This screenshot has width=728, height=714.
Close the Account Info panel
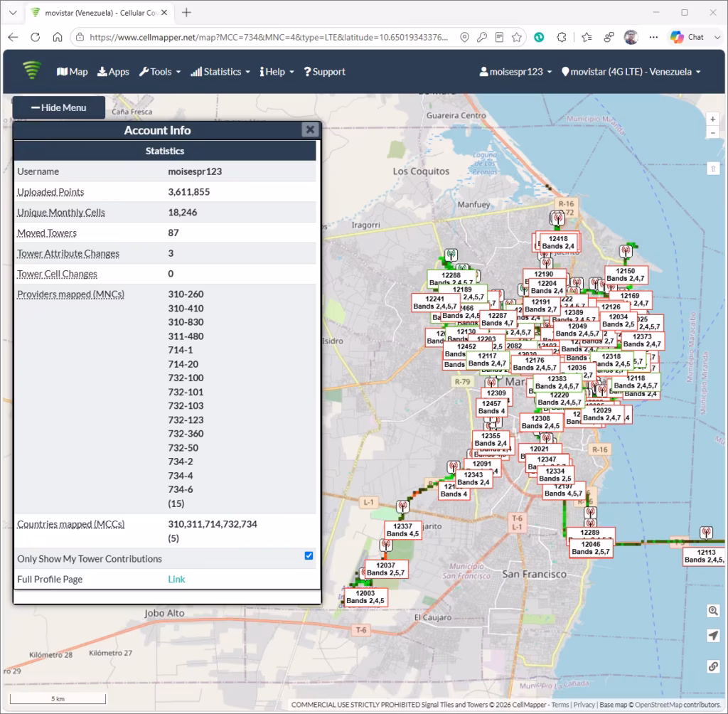coord(310,129)
